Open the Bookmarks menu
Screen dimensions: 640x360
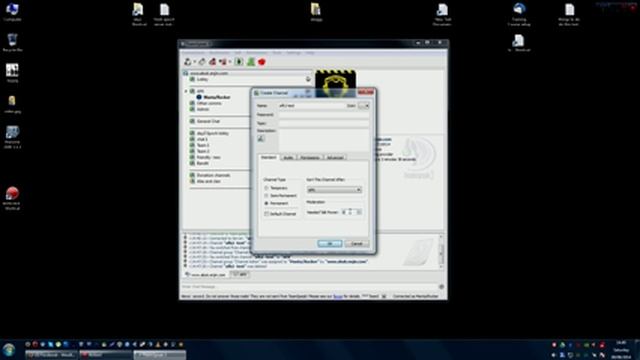[x=219, y=53]
